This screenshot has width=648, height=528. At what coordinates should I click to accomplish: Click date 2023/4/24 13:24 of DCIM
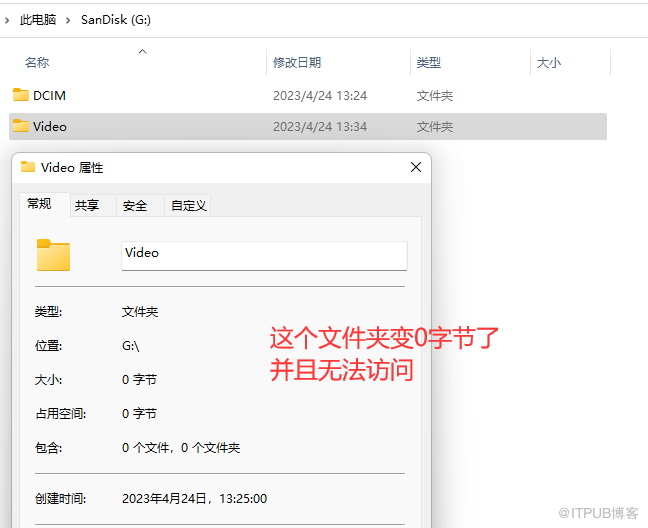coord(320,95)
